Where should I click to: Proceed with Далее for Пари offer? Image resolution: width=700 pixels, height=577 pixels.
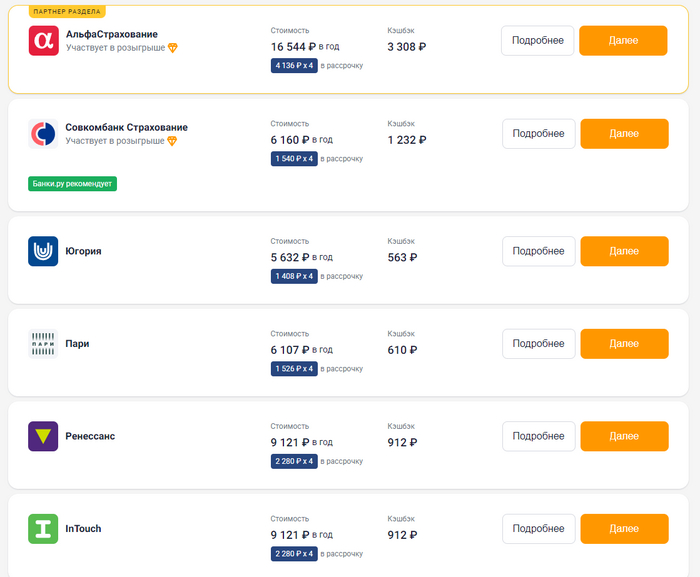[624, 344]
